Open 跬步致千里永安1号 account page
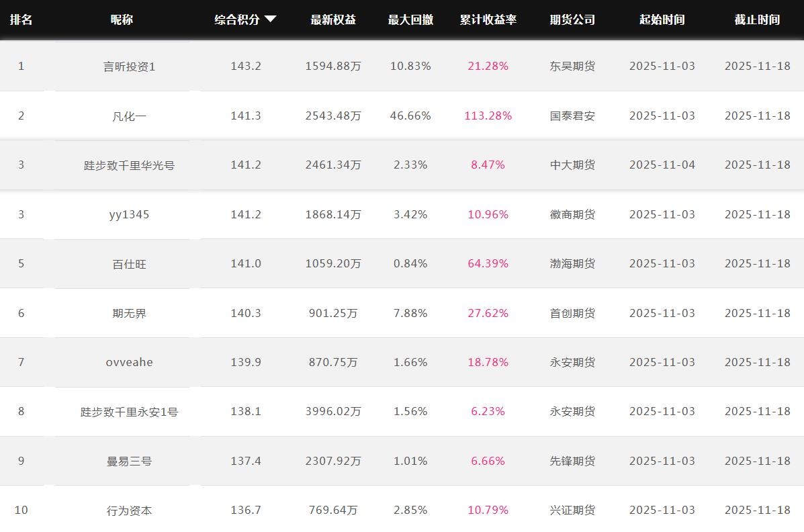The height and width of the screenshot is (532, 804). pyautogui.click(x=129, y=411)
